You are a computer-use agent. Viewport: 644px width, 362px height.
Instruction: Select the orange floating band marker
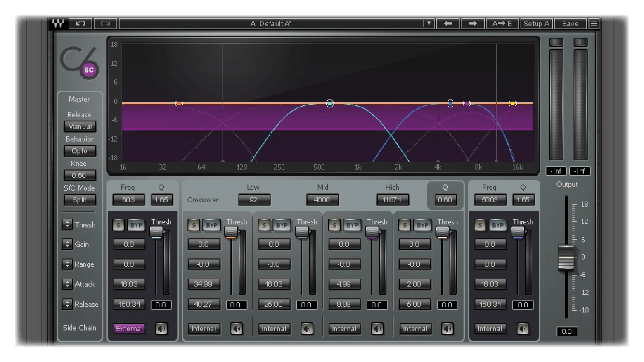179,103
